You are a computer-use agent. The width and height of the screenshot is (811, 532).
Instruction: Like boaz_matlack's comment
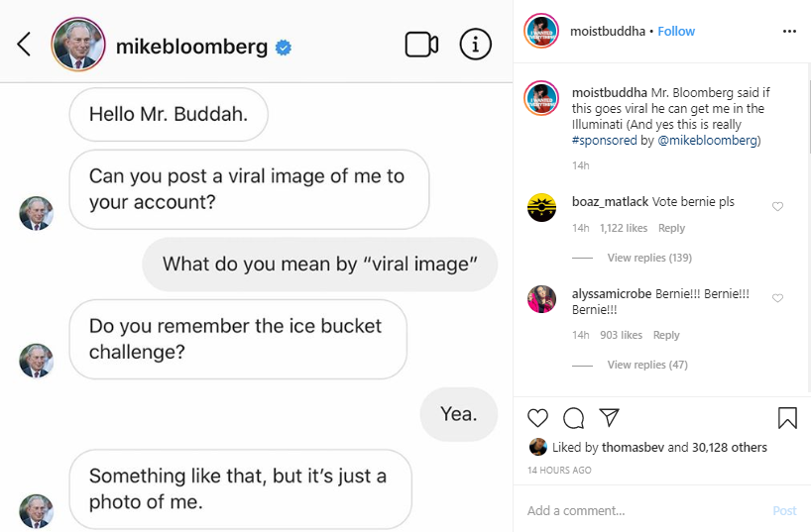point(777,206)
